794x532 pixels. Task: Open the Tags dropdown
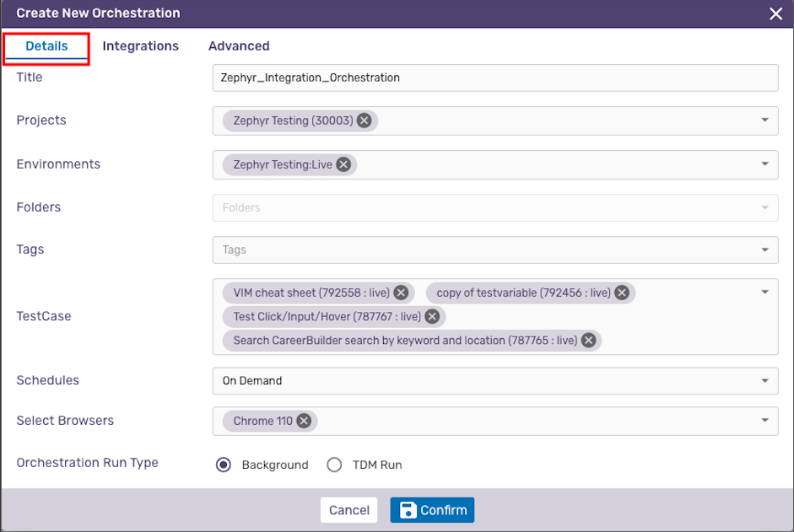[495, 250]
